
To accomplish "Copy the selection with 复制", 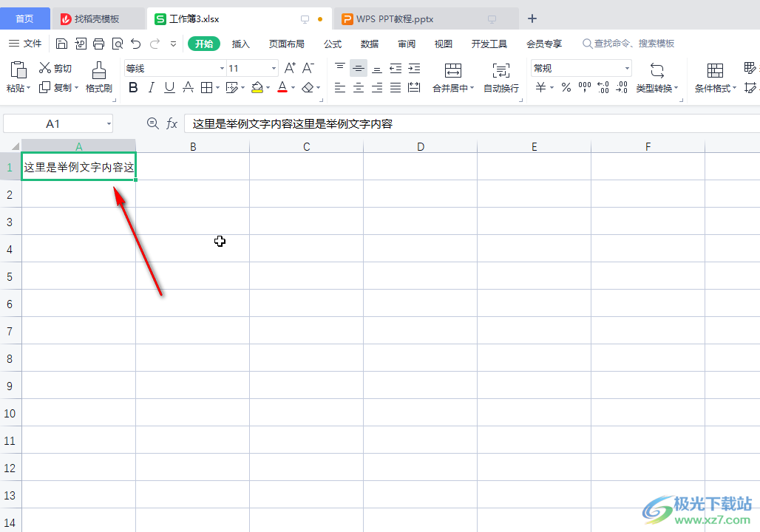I will [x=55, y=87].
